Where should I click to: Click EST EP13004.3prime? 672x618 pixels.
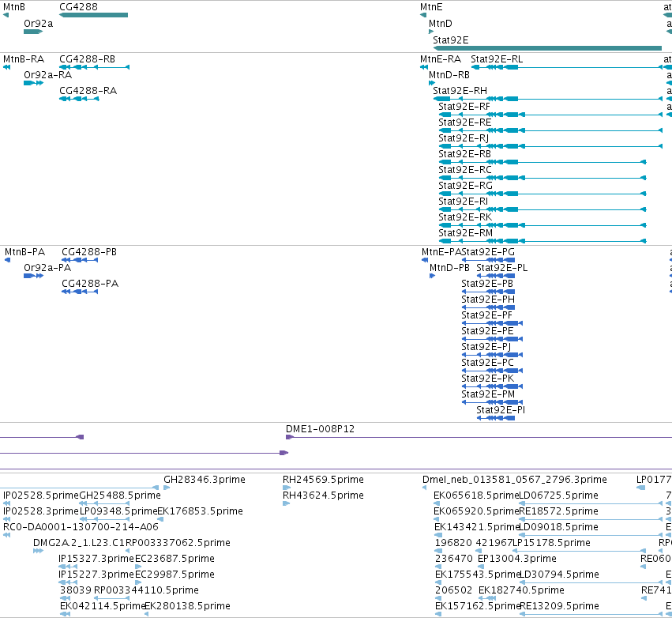pyautogui.click(x=517, y=560)
